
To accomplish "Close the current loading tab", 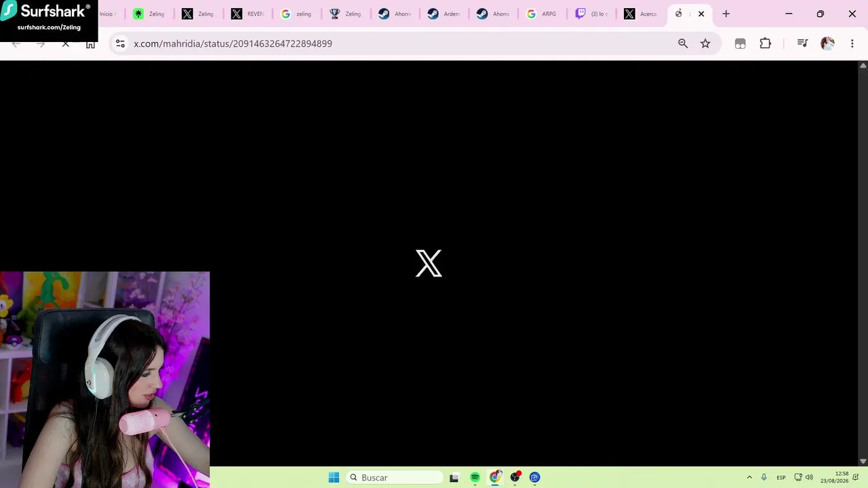I will 701,14.
